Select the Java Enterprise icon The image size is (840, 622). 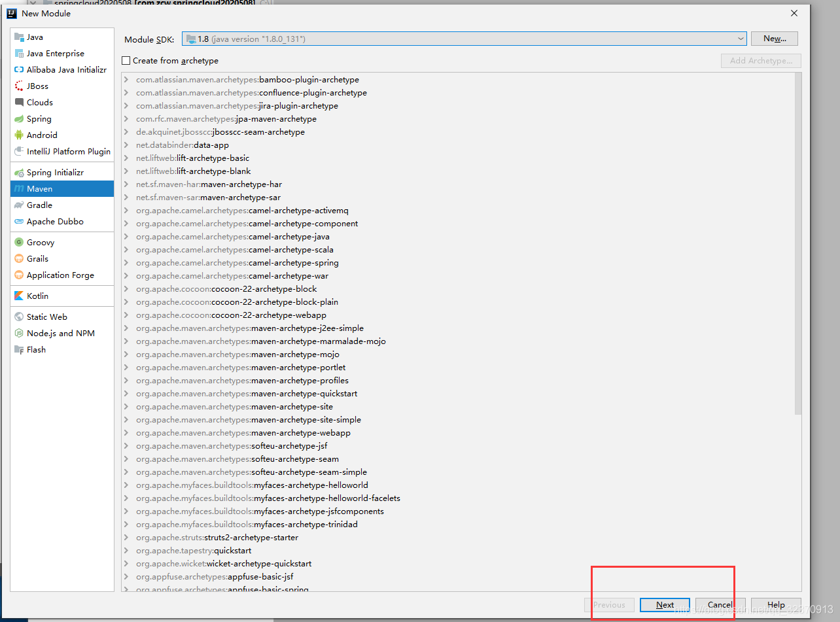[19, 54]
